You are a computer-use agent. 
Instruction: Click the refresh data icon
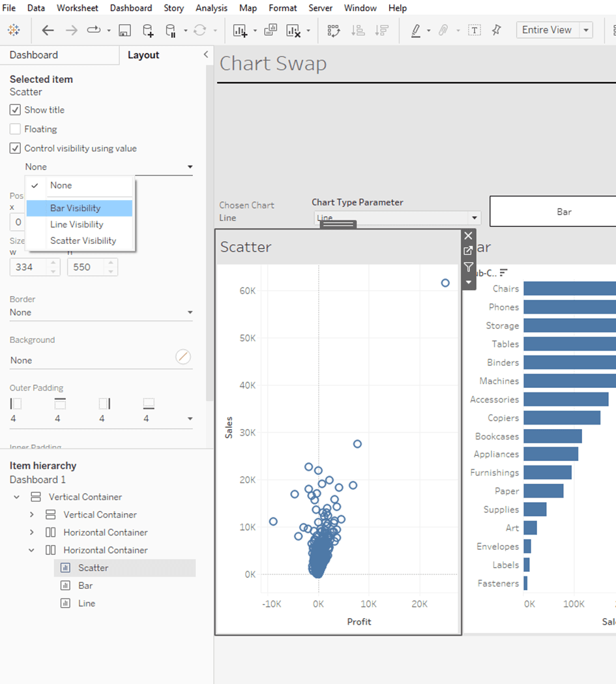tap(199, 30)
